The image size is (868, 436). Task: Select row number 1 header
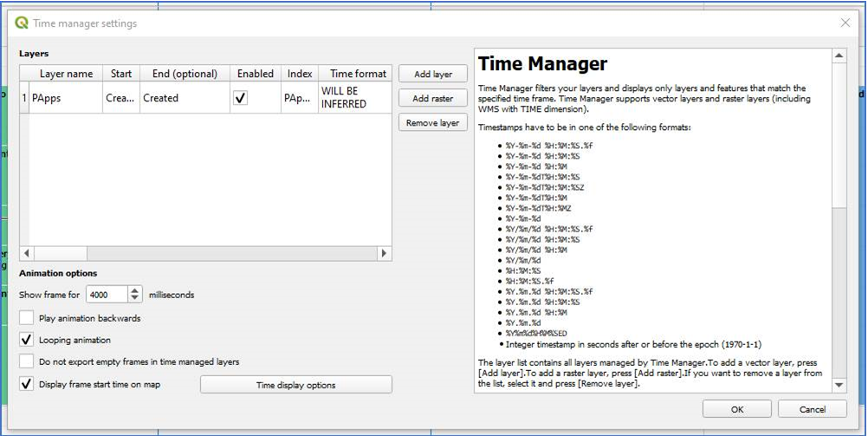[x=24, y=98]
